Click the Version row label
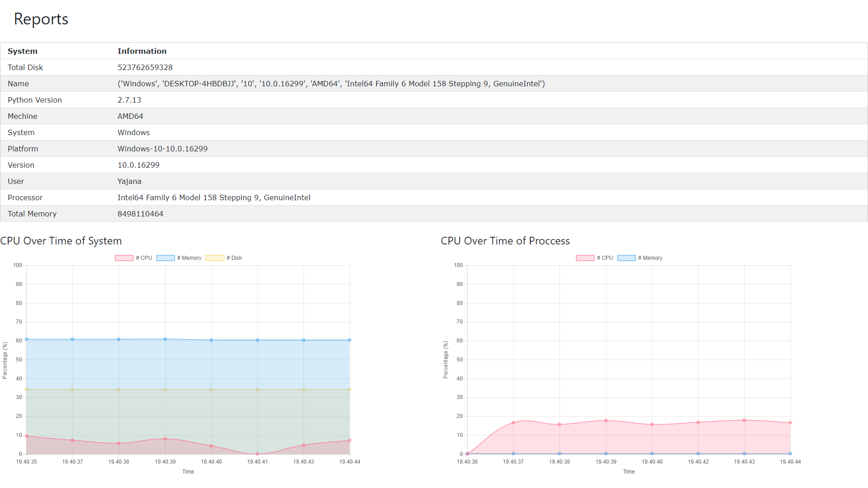The width and height of the screenshot is (868, 488). pos(21,165)
